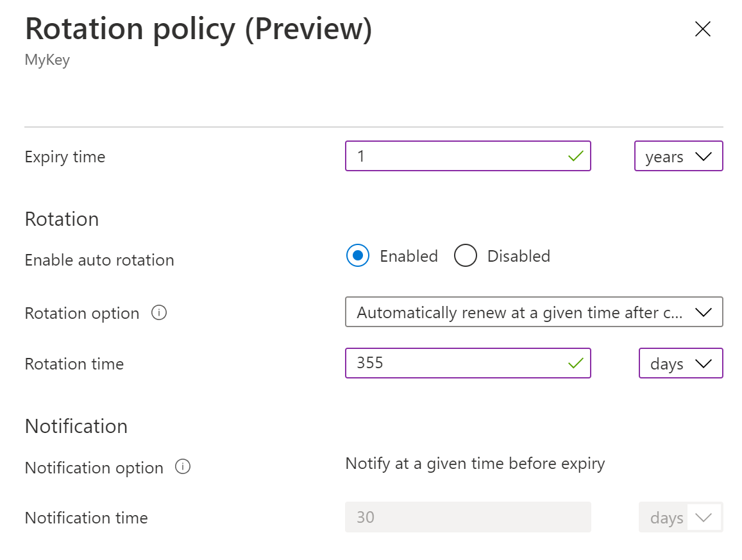Expand the Rotation option dropdown
Viewport: 742px width, 560px height.
[x=534, y=312]
